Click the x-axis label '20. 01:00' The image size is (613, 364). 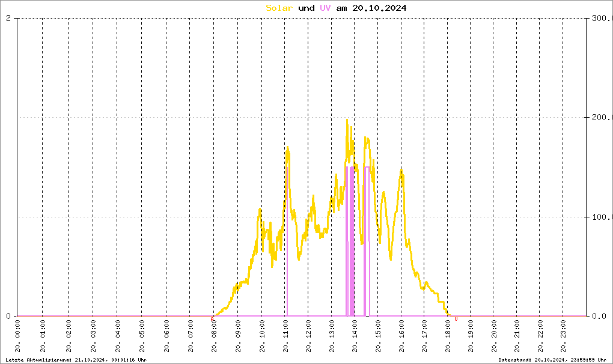[43, 336]
